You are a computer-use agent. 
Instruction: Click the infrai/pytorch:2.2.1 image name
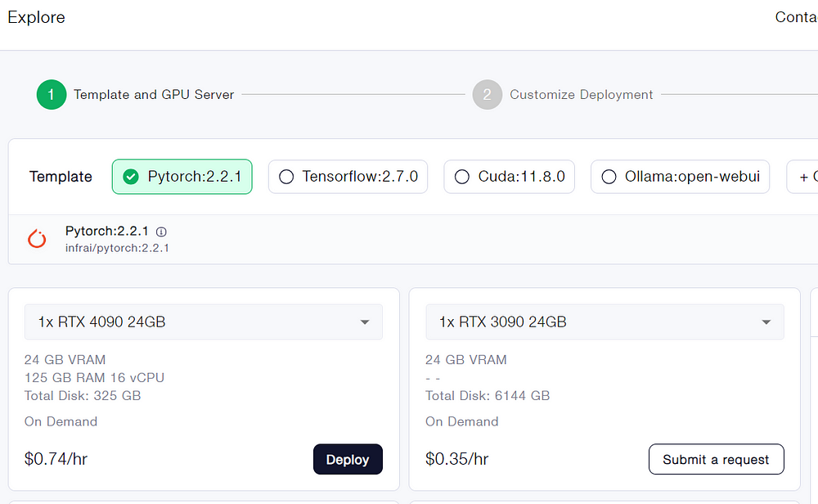117,248
